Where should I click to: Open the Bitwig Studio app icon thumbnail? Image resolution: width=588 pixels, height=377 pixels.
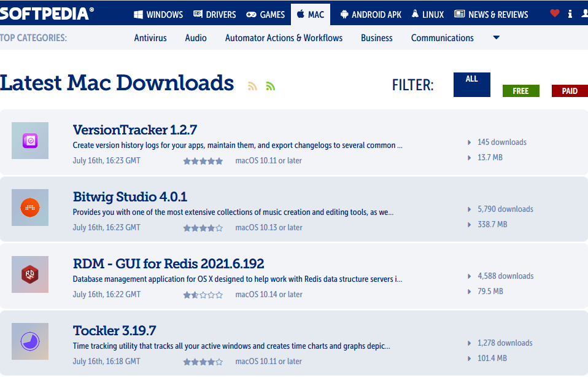coord(30,208)
